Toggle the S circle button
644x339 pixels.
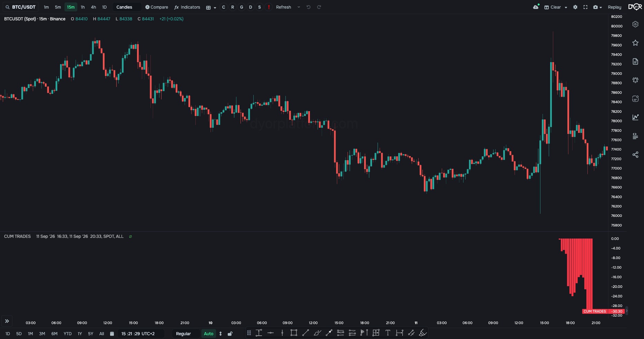click(260, 7)
